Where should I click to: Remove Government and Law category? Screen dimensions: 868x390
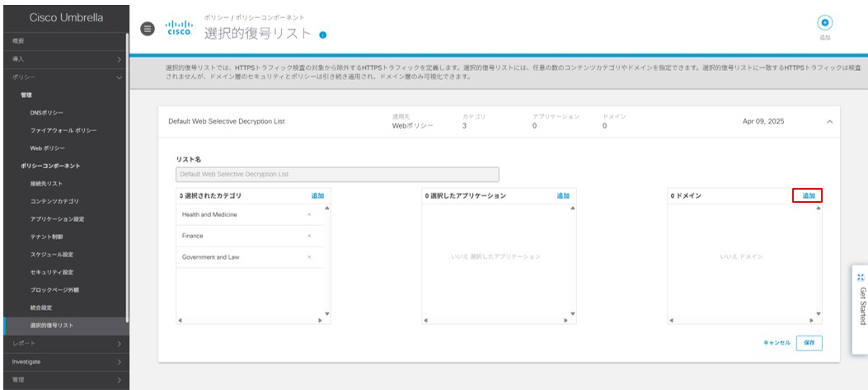point(309,257)
